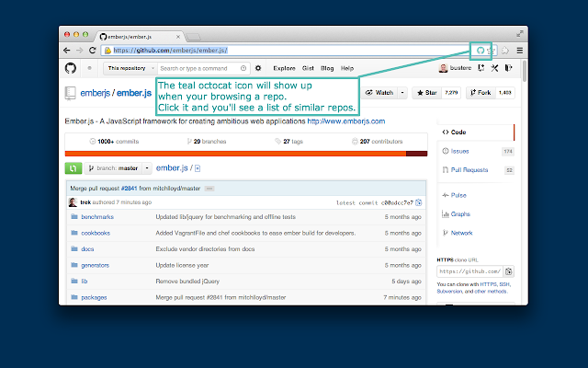Open the Gist menu item

click(308, 68)
